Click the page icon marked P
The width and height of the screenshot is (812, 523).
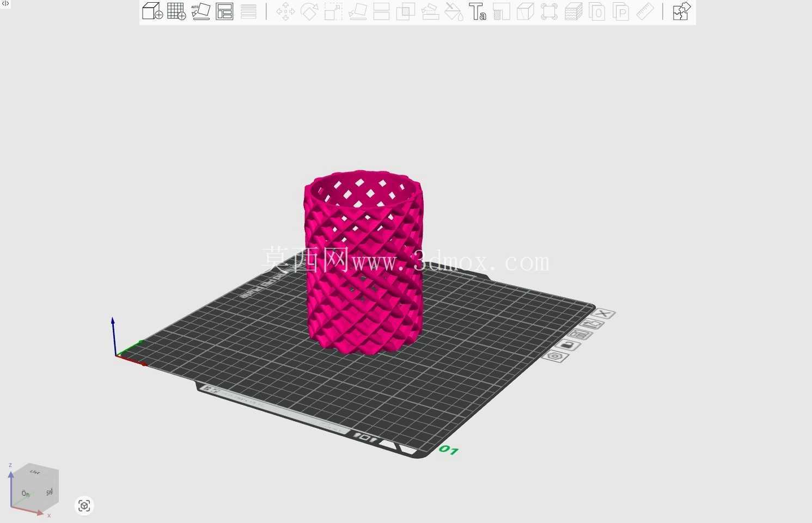pyautogui.click(x=621, y=11)
